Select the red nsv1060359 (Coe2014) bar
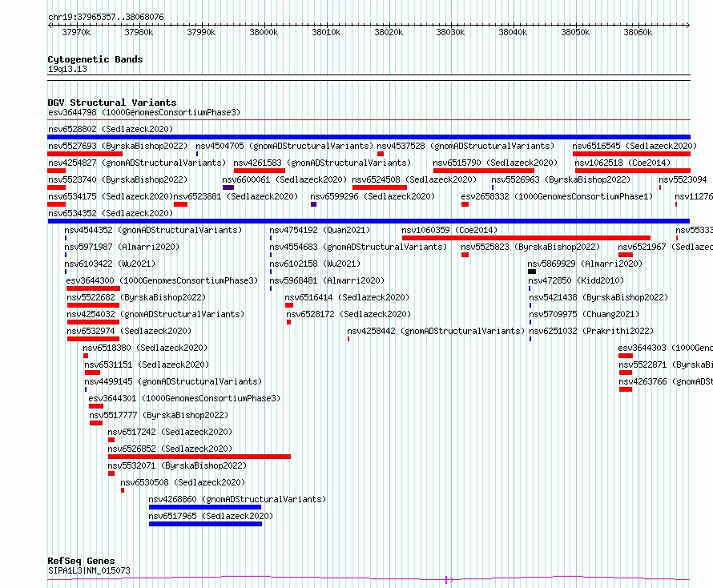The height and width of the screenshot is (588, 713). pos(526,238)
